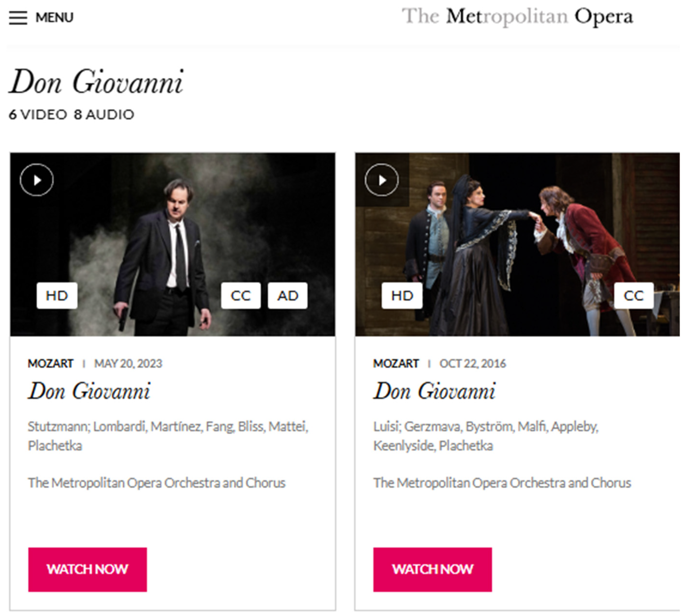The height and width of the screenshot is (616, 684).
Task: Click MOZART label on Oct 2016 card
Action: [396, 363]
